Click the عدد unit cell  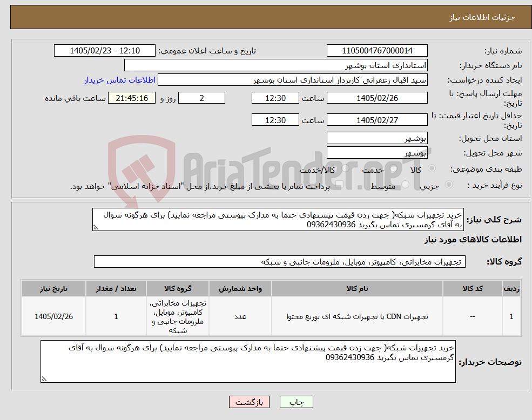pos(240,316)
